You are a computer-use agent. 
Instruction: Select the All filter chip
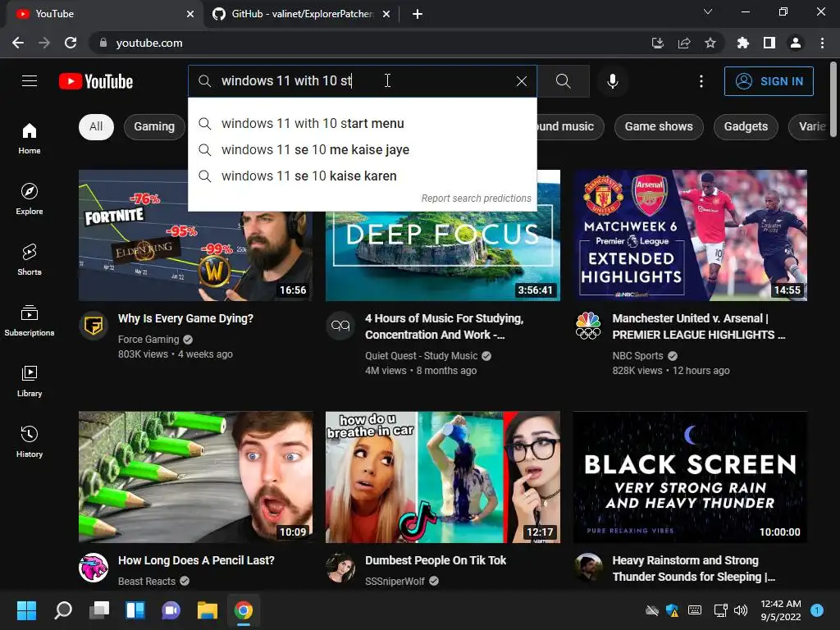(96, 126)
